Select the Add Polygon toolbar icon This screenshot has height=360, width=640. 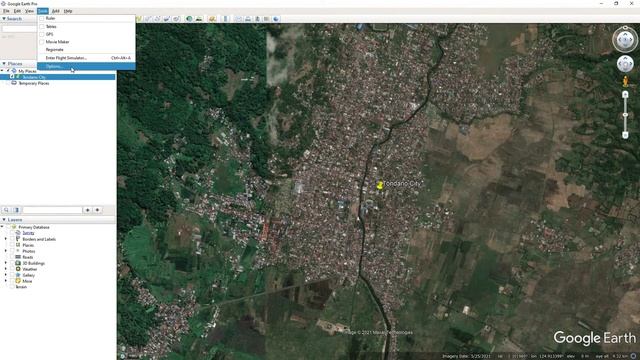(148, 19)
